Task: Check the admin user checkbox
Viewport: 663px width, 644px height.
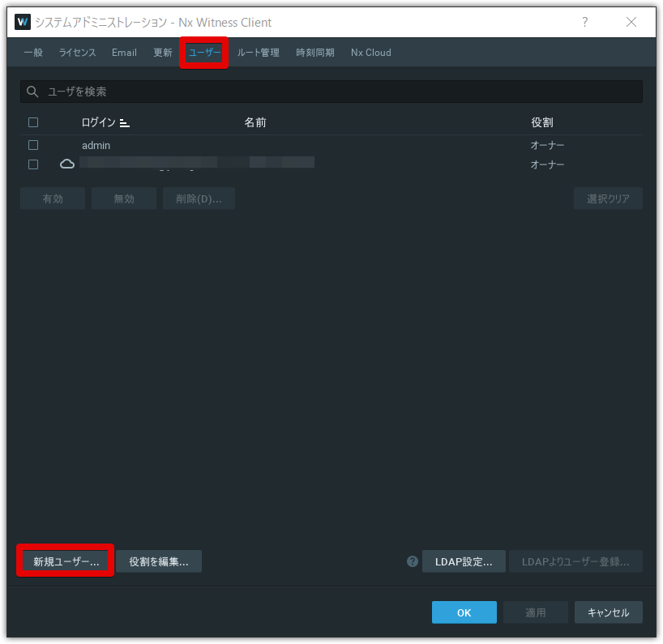Action: 33,145
